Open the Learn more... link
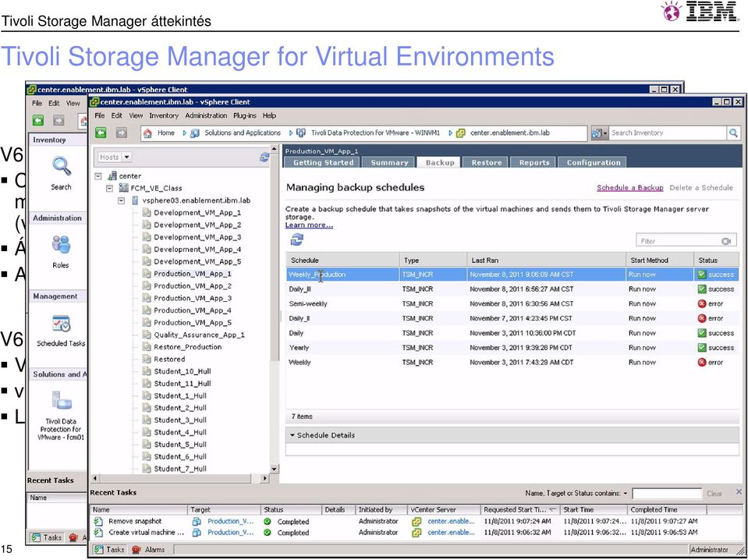The width and height of the screenshot is (748, 560). tap(309, 225)
